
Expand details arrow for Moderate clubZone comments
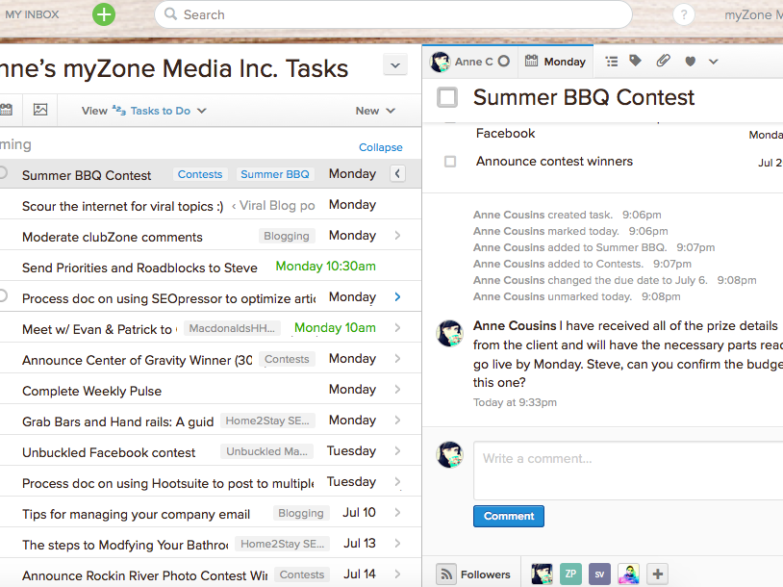(397, 235)
